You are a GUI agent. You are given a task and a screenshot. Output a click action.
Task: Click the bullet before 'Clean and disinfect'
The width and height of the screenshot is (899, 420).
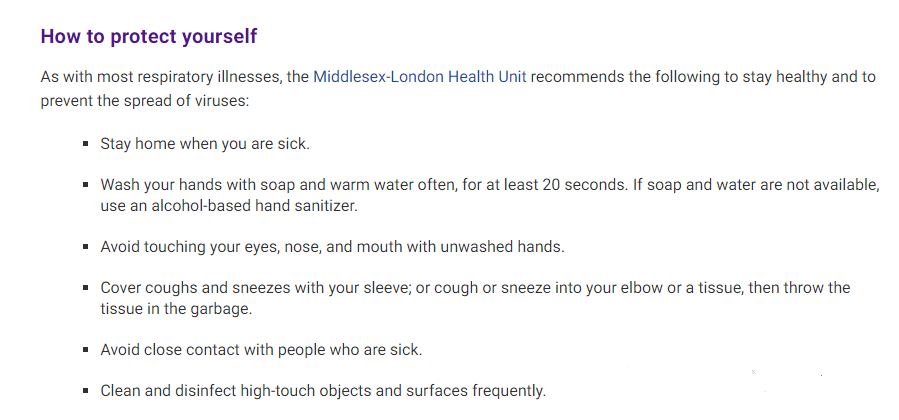(86, 391)
